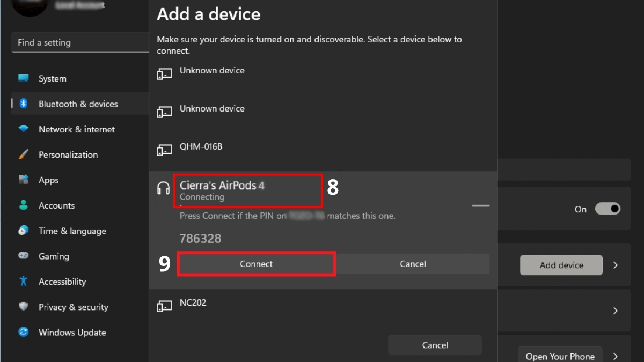Click the Find a setting search box
Viewport: 644px width, 362px height.
coord(80,42)
